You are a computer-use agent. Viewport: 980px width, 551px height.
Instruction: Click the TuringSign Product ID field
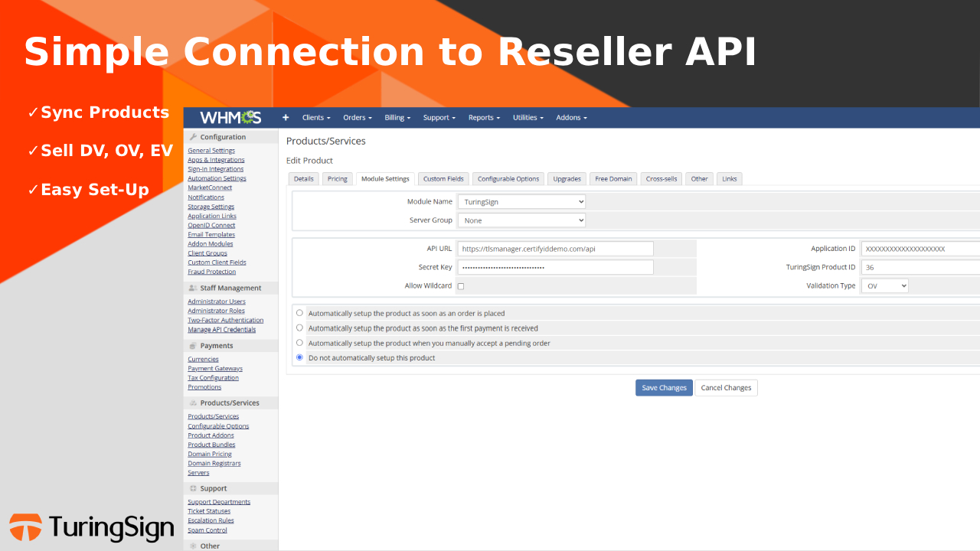(x=920, y=267)
